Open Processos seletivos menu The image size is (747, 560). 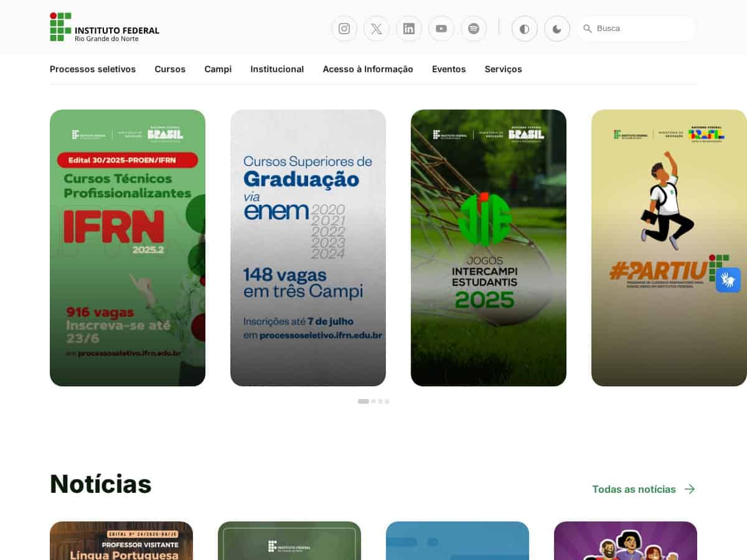93,69
